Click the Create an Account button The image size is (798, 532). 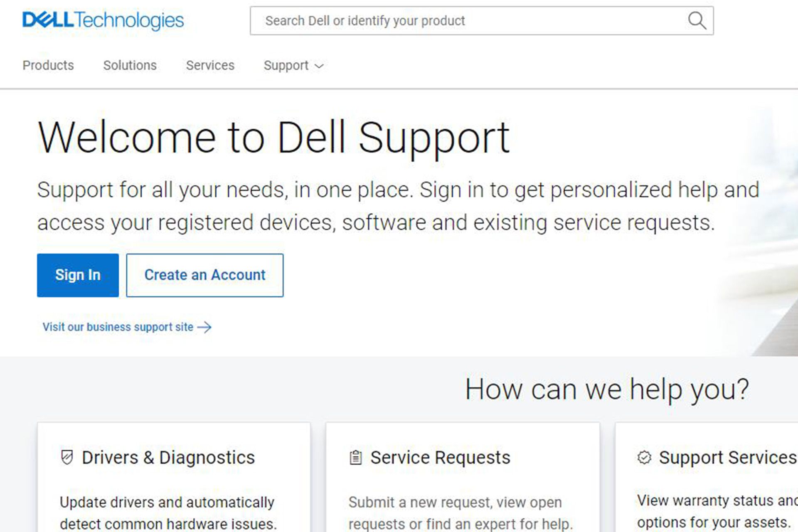tap(204, 274)
